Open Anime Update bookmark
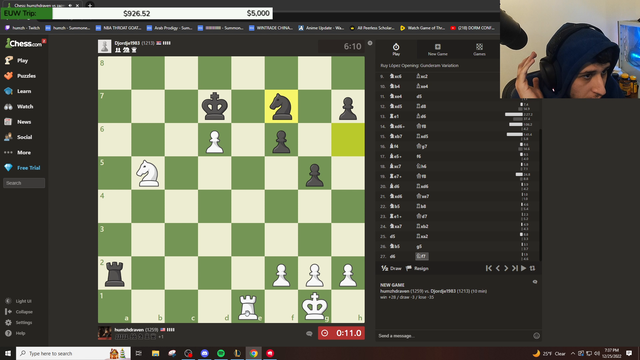The height and width of the screenshot is (360, 640). (x=321, y=28)
